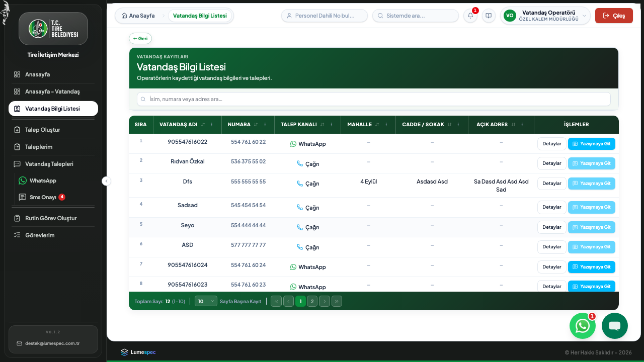Open WhatsApp submenu in sidebar
Screen dimensions: 644x362
pyautogui.click(x=55, y=180)
